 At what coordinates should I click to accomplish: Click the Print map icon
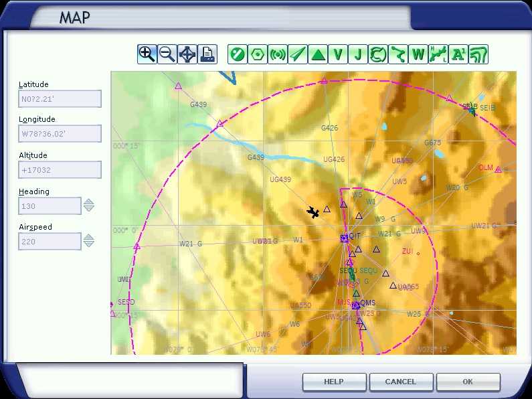point(207,54)
